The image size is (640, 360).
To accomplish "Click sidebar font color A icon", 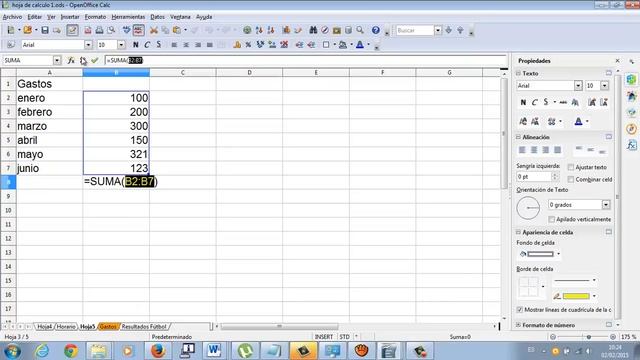I will pyautogui.click(x=578, y=121).
